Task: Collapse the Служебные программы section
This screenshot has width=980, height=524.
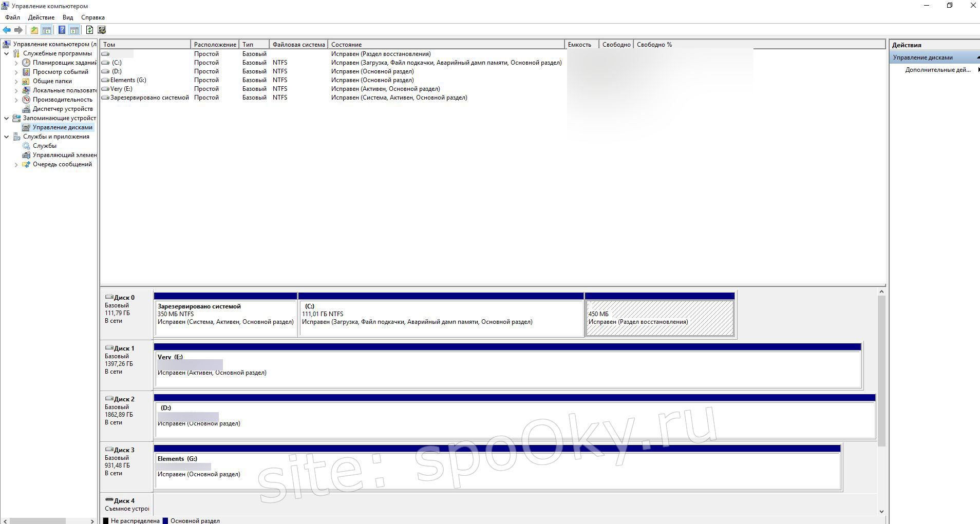Action: point(7,52)
